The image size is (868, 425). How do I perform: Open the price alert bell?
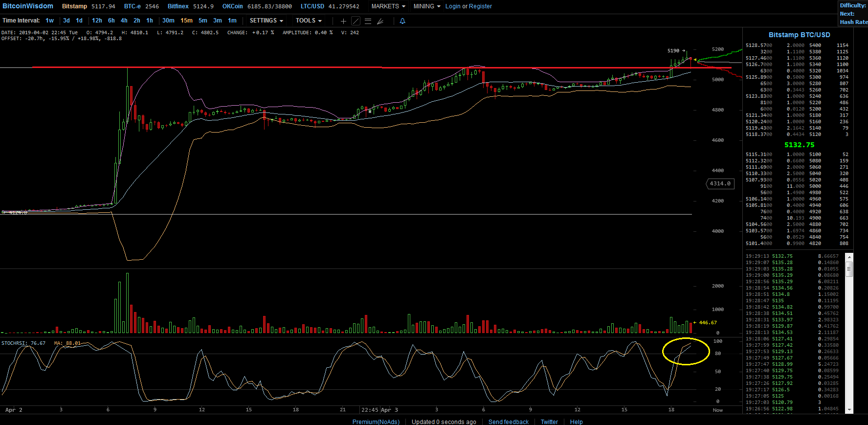point(402,21)
